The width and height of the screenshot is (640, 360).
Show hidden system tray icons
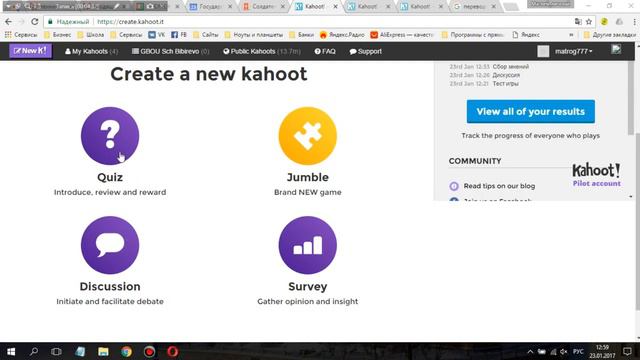(530, 352)
